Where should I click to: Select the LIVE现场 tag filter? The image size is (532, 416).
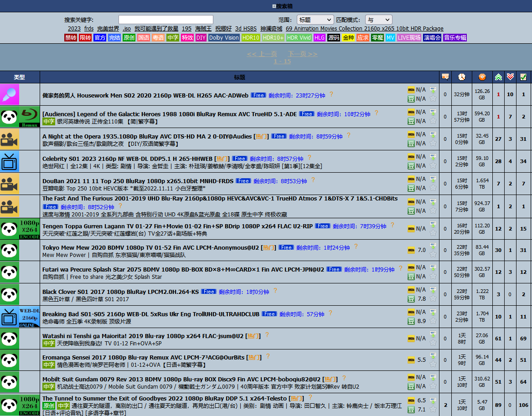409,38
